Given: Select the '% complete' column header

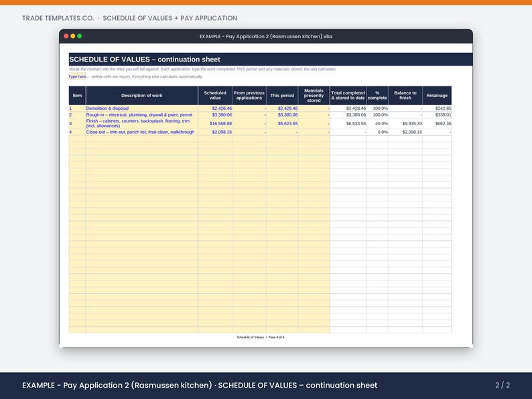Looking at the screenshot, I should [x=377, y=95].
